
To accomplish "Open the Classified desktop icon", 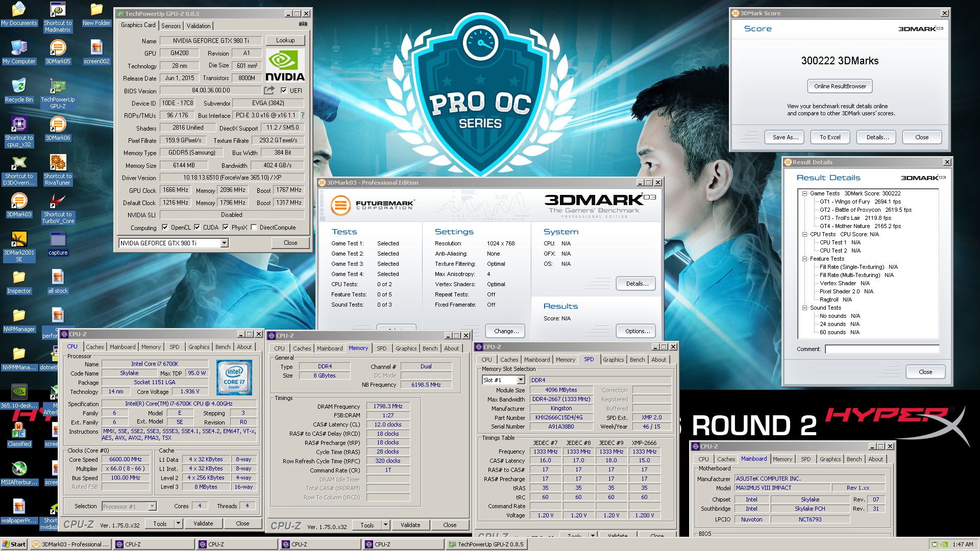I will click(x=19, y=435).
